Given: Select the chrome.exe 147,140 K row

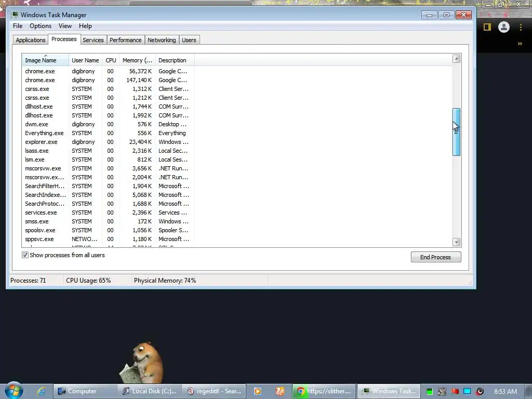Looking at the screenshot, I should (x=108, y=80).
